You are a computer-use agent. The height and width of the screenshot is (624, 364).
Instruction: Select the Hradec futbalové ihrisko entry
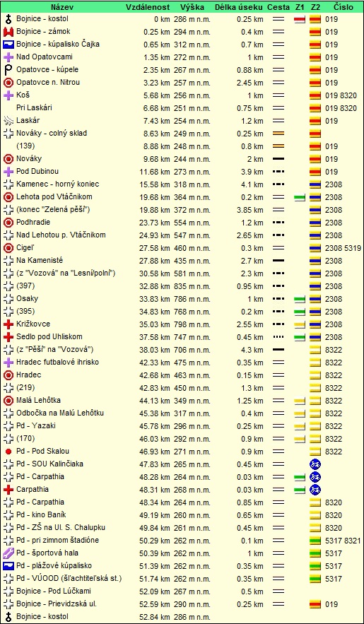click(58, 362)
